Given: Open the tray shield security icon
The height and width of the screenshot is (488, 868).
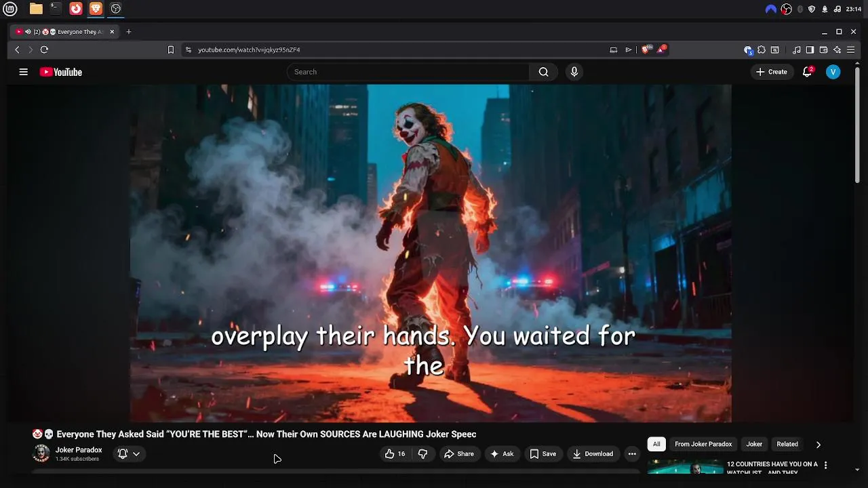Looking at the screenshot, I should coord(812,9).
